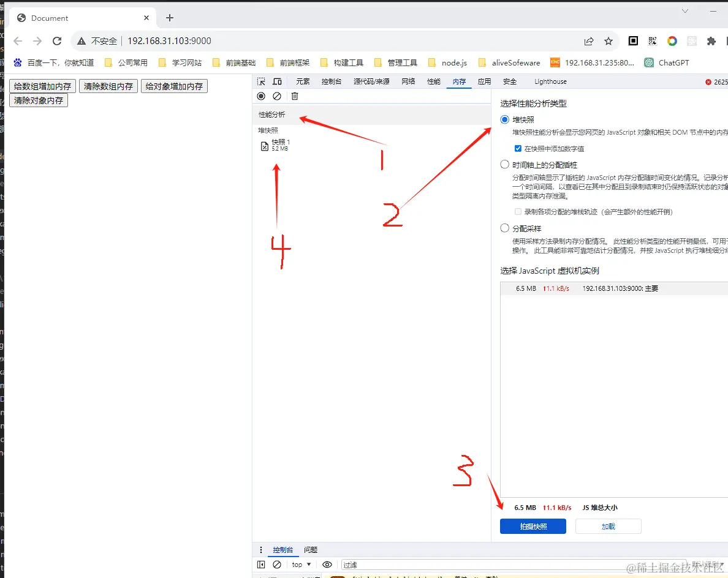Open the 百度一下 bookmark
The width and height of the screenshot is (728, 578).
[x=53, y=62]
